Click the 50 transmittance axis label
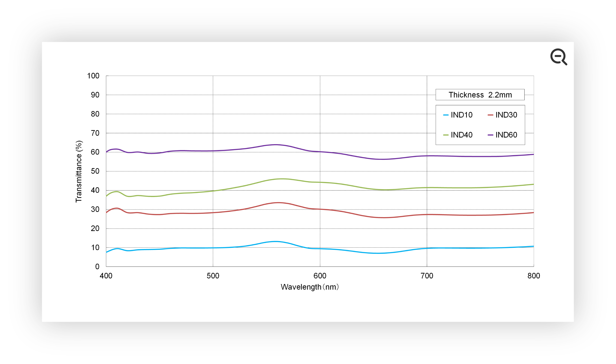The width and height of the screenshot is (616, 364). [95, 171]
